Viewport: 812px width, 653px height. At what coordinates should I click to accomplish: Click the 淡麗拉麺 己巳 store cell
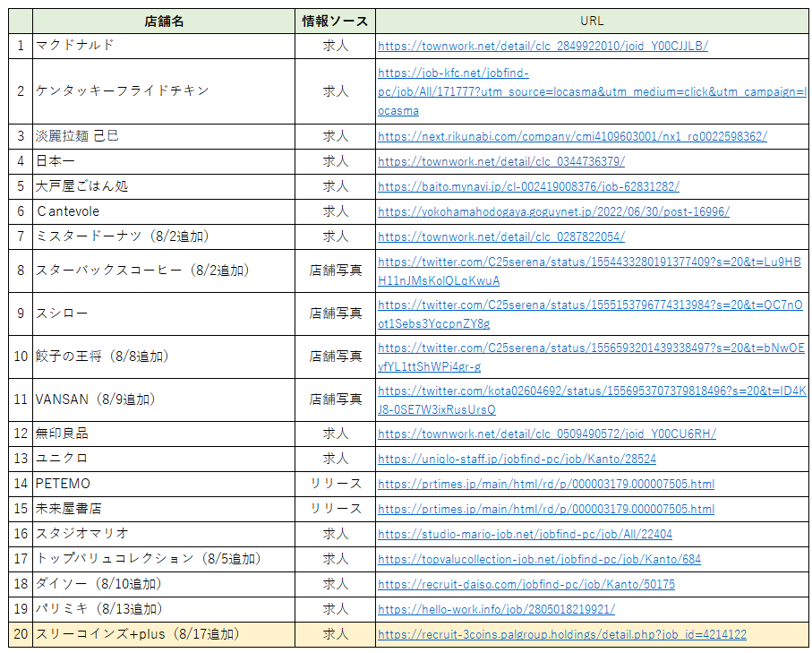click(x=164, y=137)
